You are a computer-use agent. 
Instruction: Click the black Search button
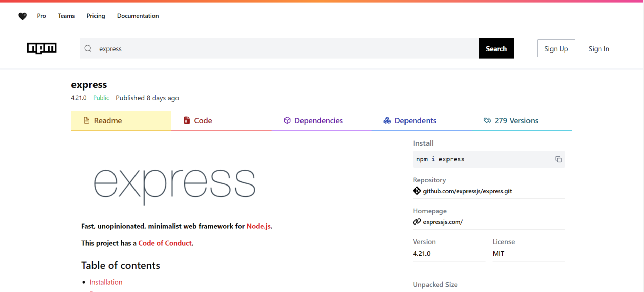[496, 48]
